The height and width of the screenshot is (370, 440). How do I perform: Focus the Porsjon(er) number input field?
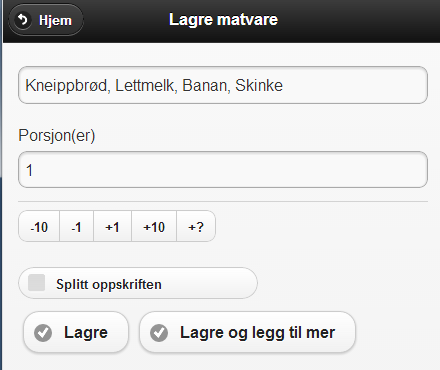(223, 170)
